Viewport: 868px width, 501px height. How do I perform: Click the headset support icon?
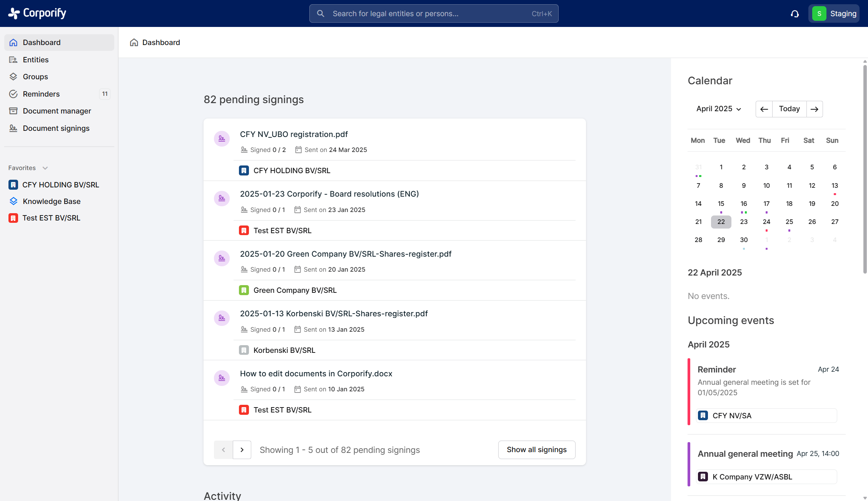(795, 14)
